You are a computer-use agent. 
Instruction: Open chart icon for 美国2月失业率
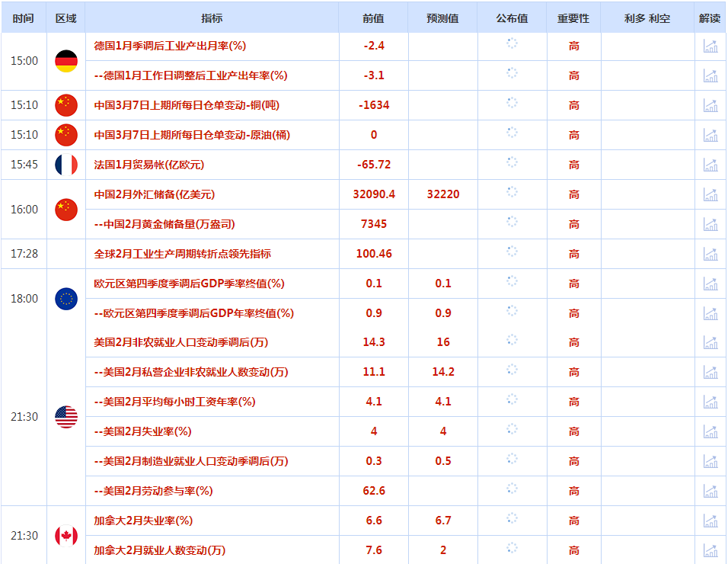[x=710, y=431]
